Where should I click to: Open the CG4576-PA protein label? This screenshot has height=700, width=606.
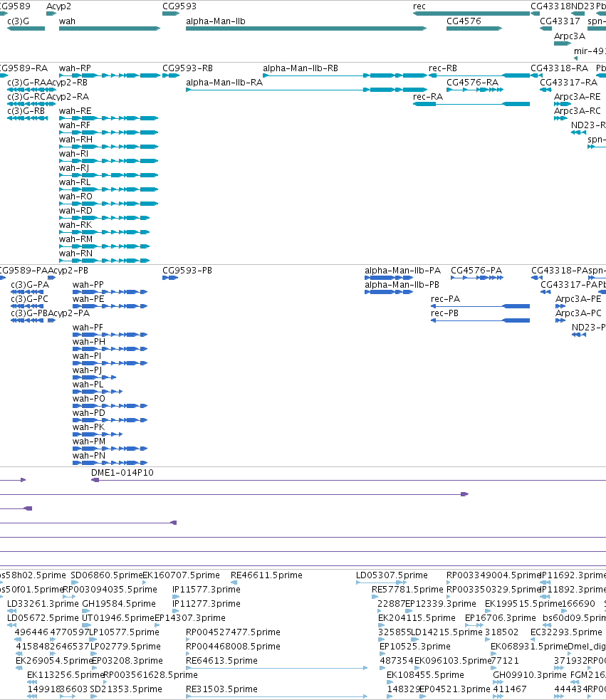coord(476,271)
